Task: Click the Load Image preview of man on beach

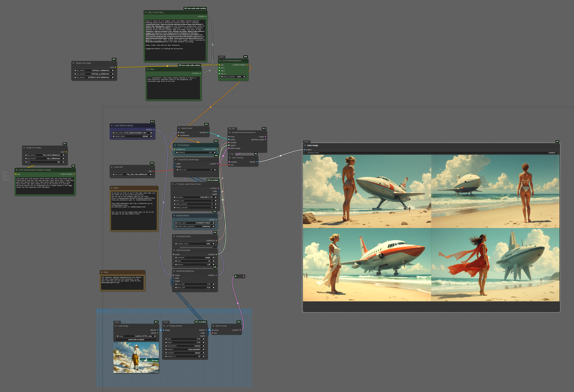Action: point(136,357)
